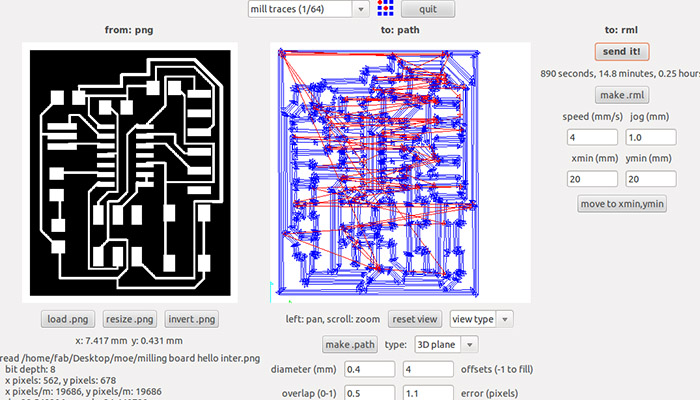The height and width of the screenshot is (400, 700).
Task: Click the reset view button
Action: pos(415,319)
